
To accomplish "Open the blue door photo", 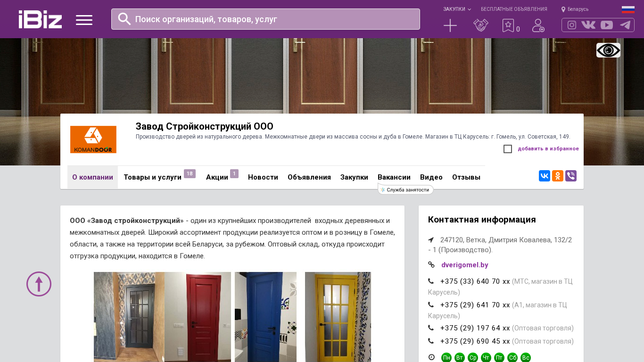I will [265, 317].
